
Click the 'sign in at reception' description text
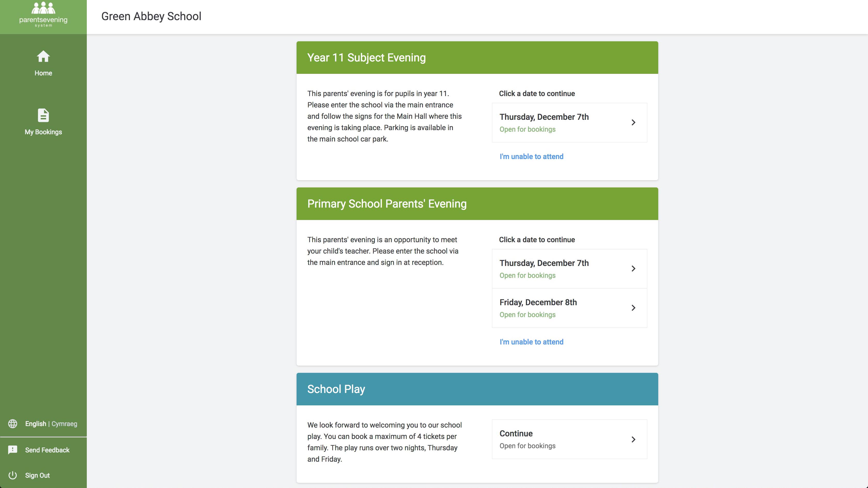(x=383, y=251)
